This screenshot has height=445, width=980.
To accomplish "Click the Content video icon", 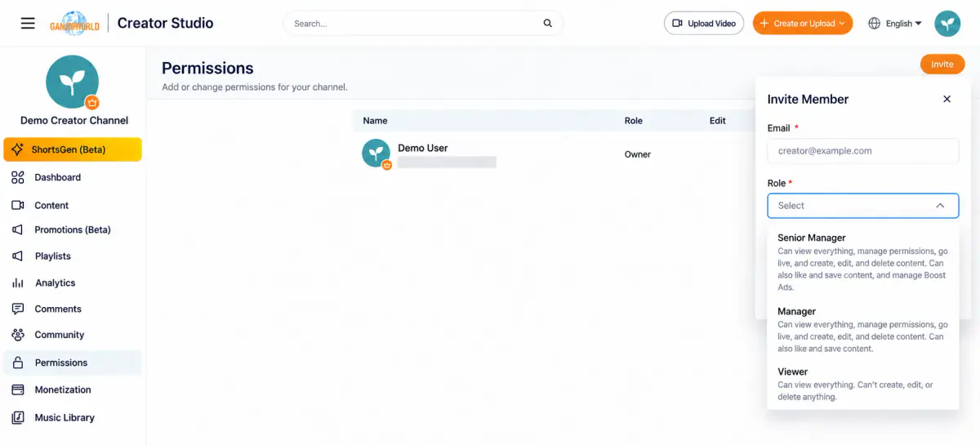I will tap(18, 205).
